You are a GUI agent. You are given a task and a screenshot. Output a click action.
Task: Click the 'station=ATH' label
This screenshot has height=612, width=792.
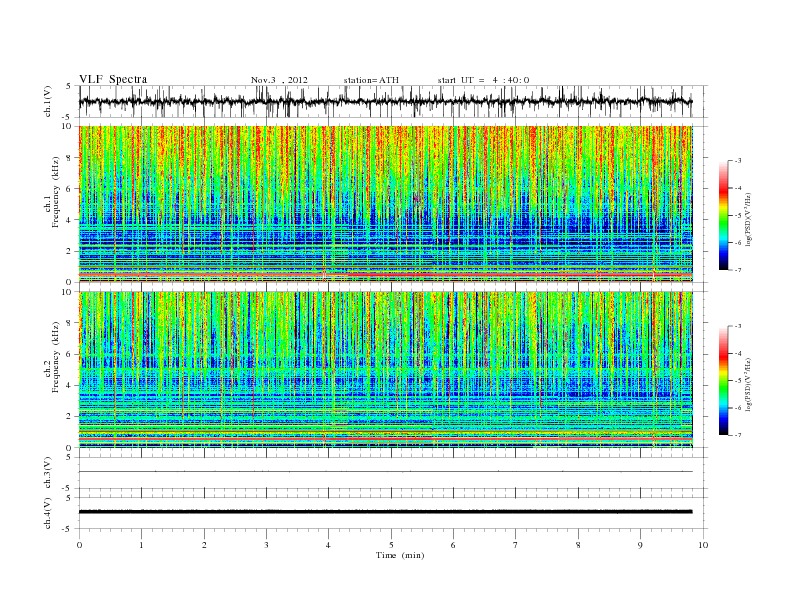pos(371,80)
